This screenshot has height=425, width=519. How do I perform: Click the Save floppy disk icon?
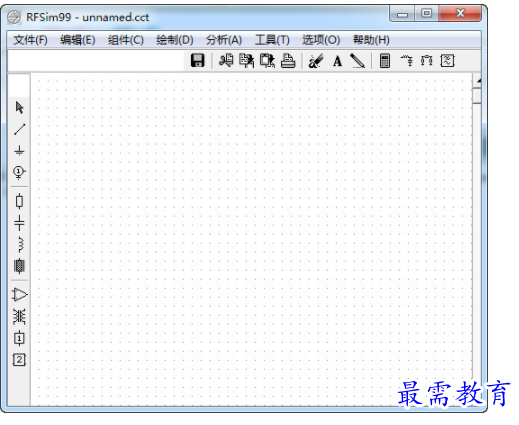(197, 61)
